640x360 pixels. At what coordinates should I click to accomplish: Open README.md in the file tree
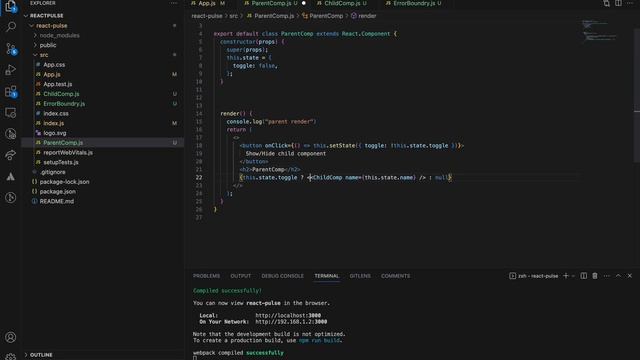pos(57,202)
